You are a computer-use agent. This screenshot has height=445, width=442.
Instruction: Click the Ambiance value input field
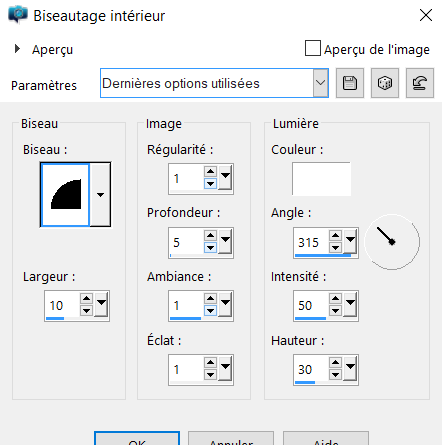coord(186,306)
